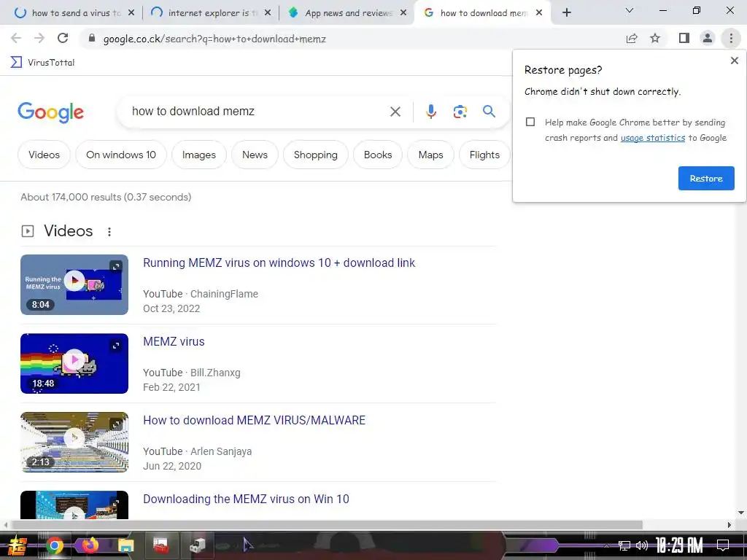Click the taskbar clock showing 10:29 AM
Image resolution: width=747 pixels, height=560 pixels.
(x=678, y=545)
